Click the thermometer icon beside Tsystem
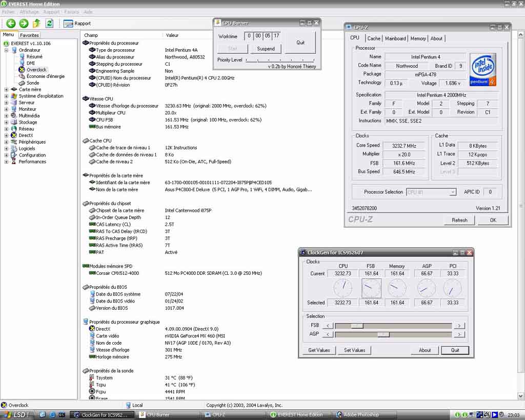525x420 pixels. coord(92,377)
